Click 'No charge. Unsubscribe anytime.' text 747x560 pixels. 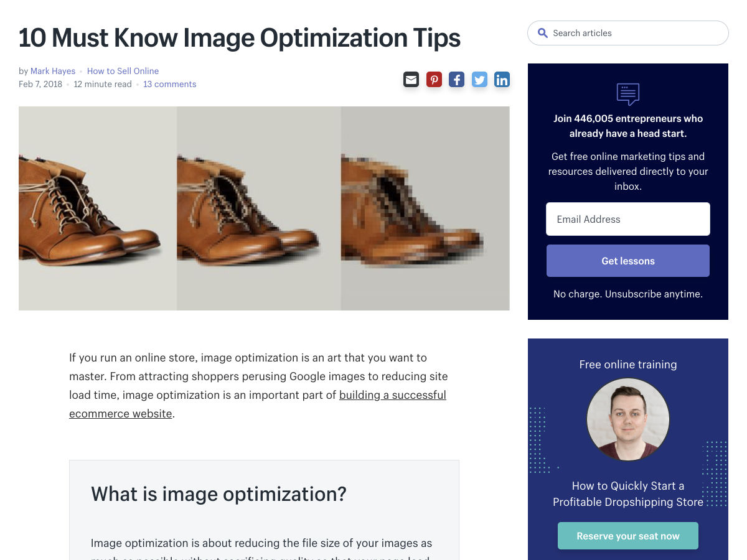[628, 294]
